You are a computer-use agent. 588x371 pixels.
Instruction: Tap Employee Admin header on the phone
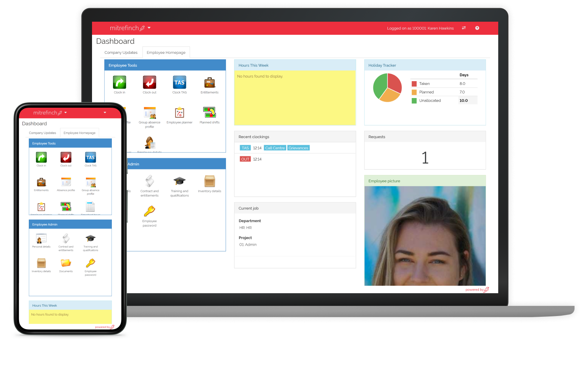70,224
